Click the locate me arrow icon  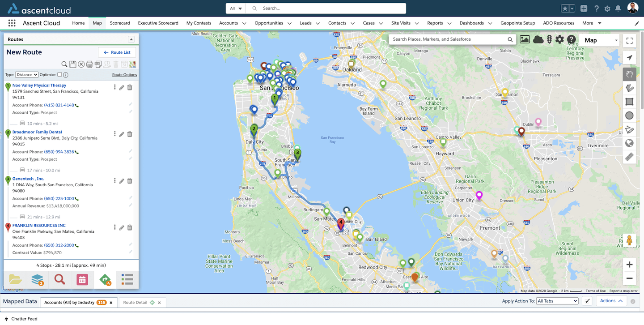pyautogui.click(x=629, y=57)
